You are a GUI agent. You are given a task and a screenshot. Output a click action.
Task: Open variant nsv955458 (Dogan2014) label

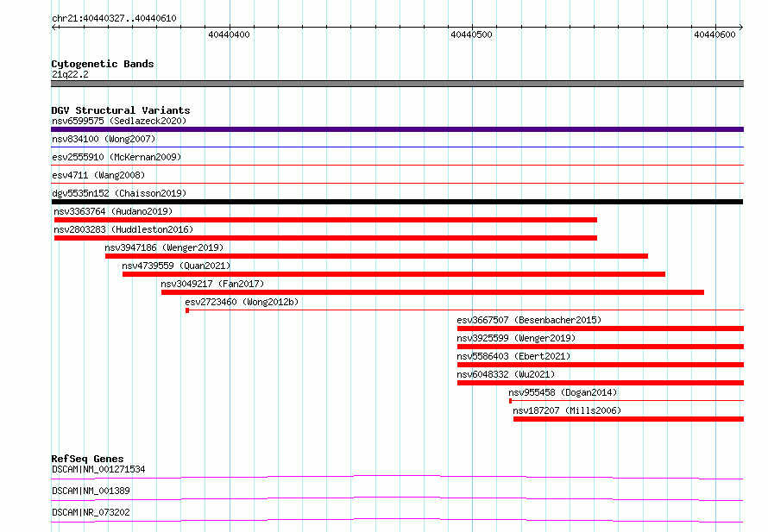(x=563, y=392)
